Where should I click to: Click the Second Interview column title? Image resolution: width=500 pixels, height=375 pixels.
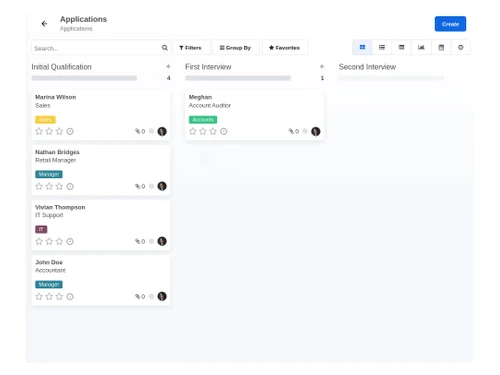[x=367, y=67]
